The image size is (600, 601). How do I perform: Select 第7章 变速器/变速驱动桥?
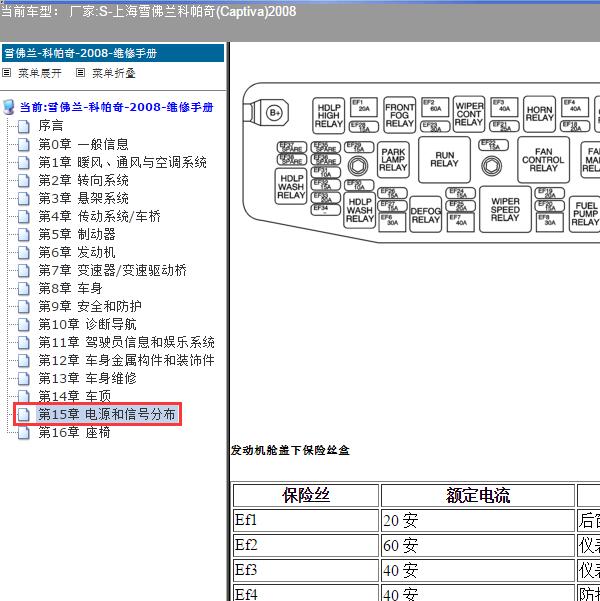(x=112, y=270)
